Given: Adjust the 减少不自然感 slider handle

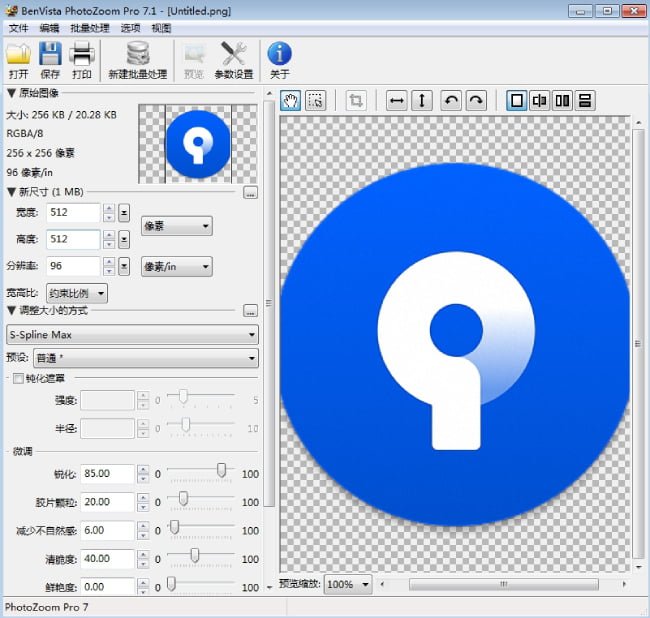Looking at the screenshot, I should click(175, 527).
